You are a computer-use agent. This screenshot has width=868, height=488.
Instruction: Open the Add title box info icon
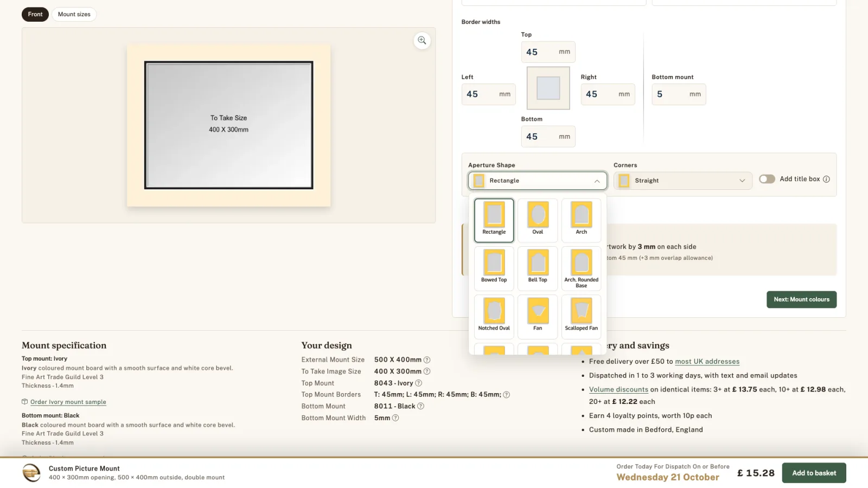click(826, 179)
